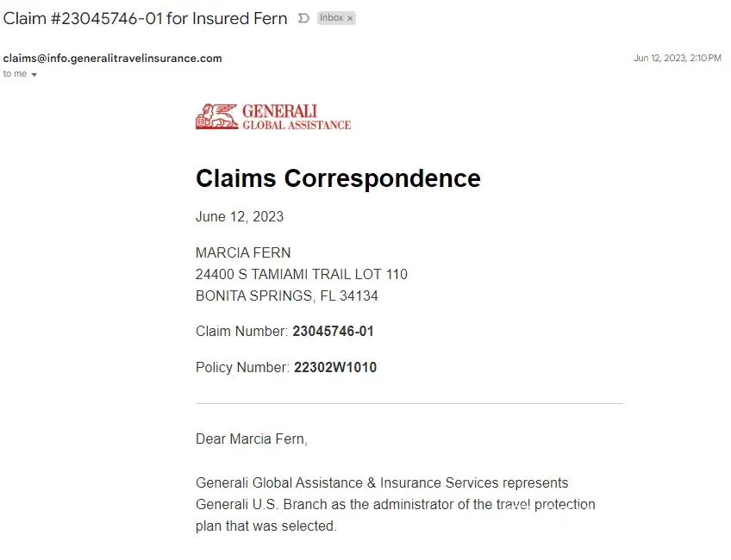Image resolution: width=731 pixels, height=560 pixels.
Task: Click the importance marker beside the subject
Action: click(x=303, y=18)
